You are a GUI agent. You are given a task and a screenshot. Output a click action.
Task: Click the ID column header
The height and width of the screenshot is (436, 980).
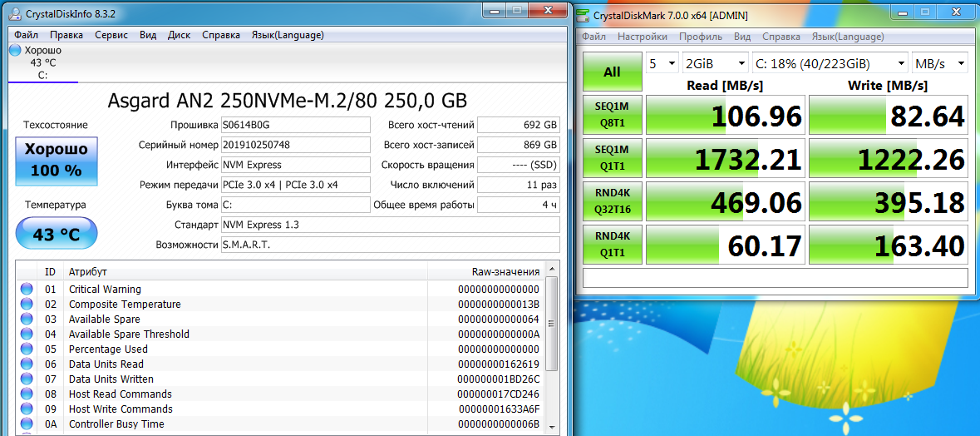(50, 271)
